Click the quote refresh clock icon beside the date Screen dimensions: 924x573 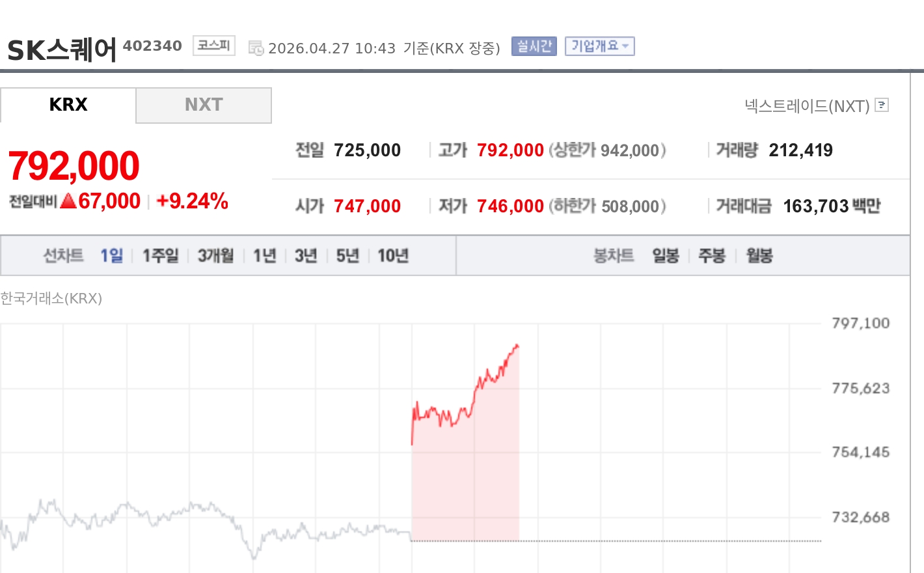tap(255, 47)
